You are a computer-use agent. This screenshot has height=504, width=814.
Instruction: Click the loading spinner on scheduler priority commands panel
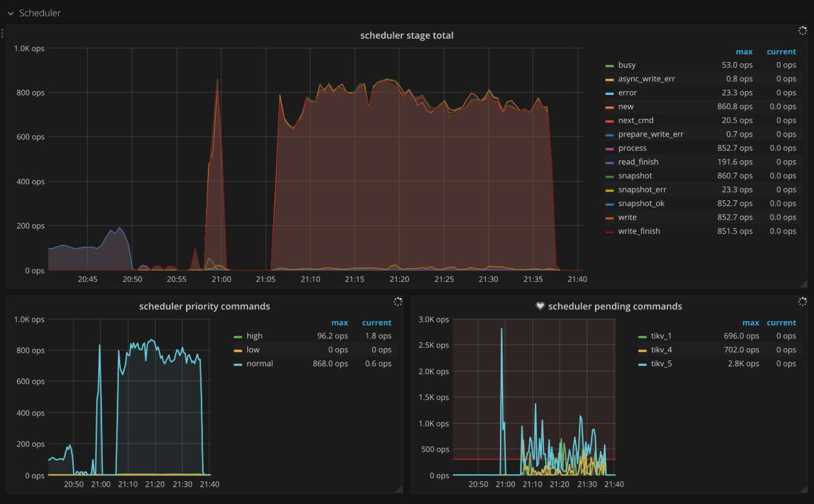399,301
